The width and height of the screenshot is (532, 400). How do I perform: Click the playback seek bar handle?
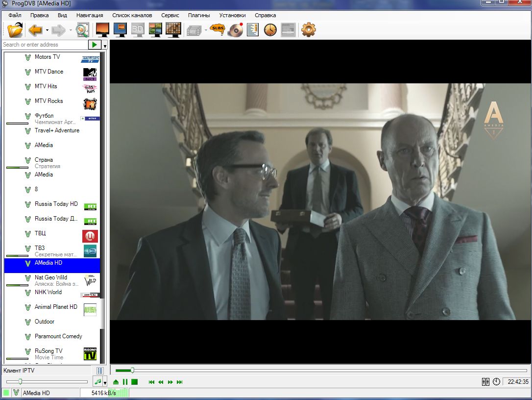[x=133, y=370]
